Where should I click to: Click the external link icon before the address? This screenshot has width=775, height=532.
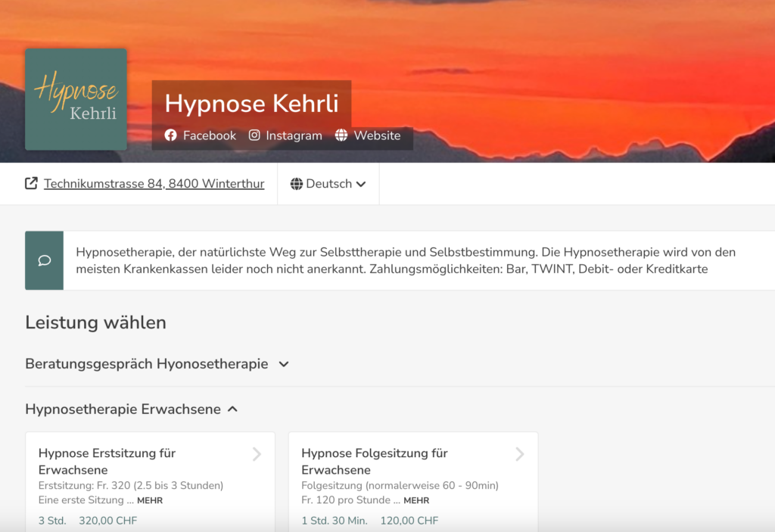[31, 183]
